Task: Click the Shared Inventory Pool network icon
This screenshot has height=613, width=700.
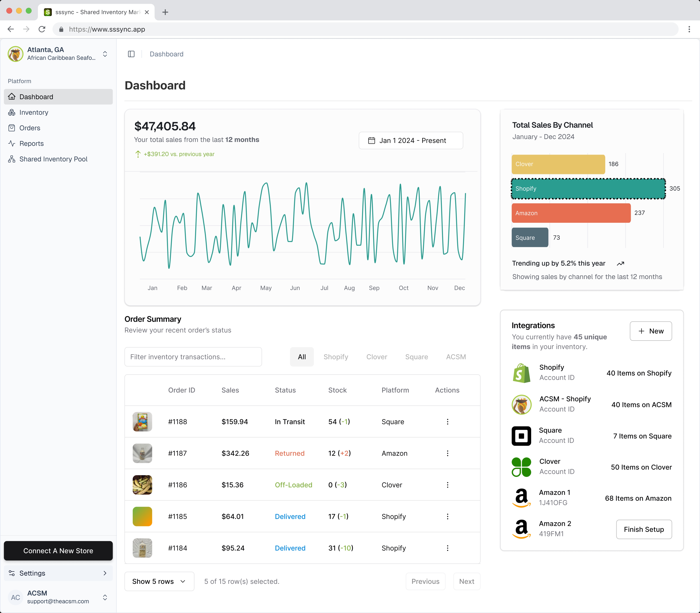Action: (12, 159)
